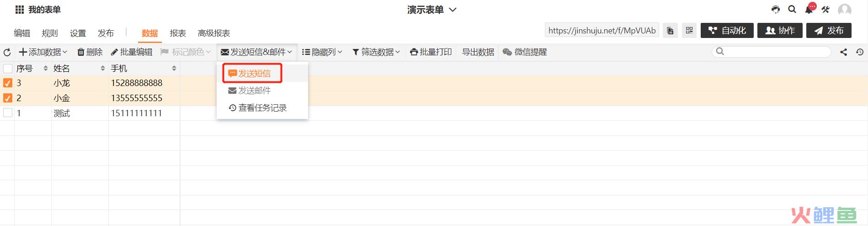868x226 pixels.
Task: Click name cell 小龙
Action: pos(80,83)
